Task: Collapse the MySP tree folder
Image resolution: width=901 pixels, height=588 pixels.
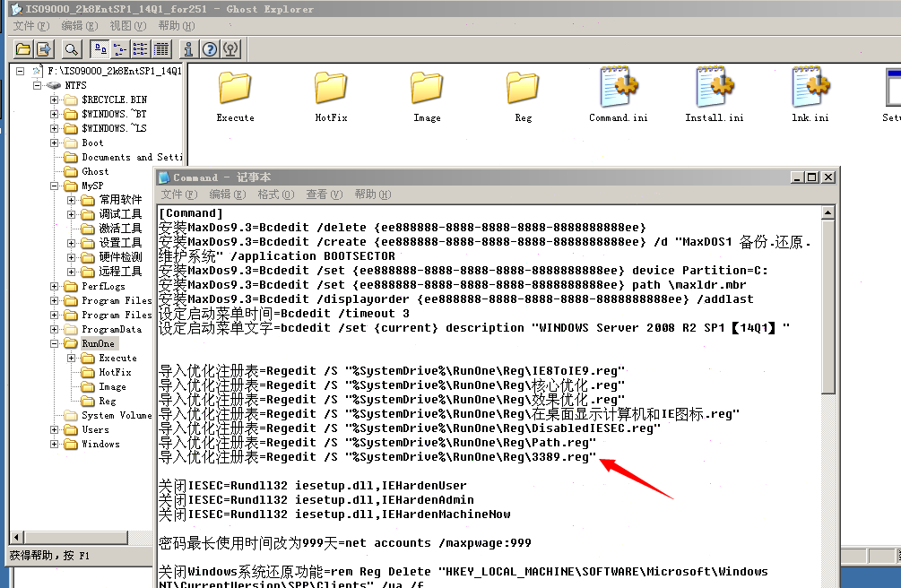Action: pyautogui.click(x=55, y=186)
